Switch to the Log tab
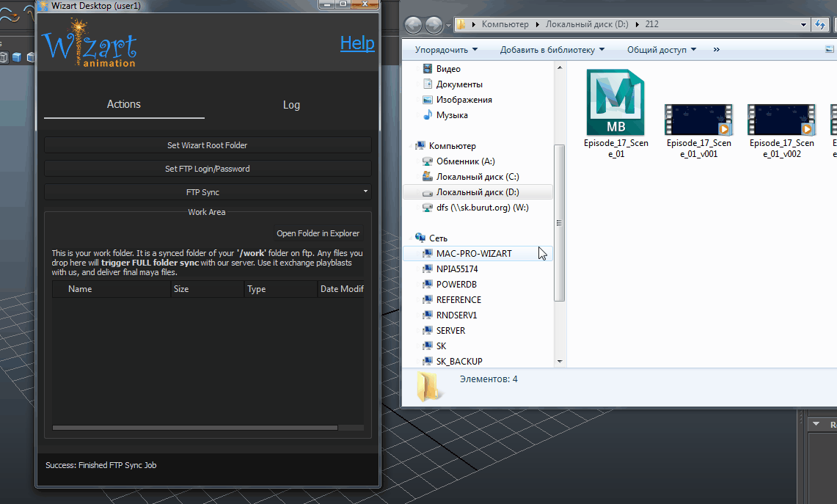This screenshot has width=837, height=504. pos(291,105)
